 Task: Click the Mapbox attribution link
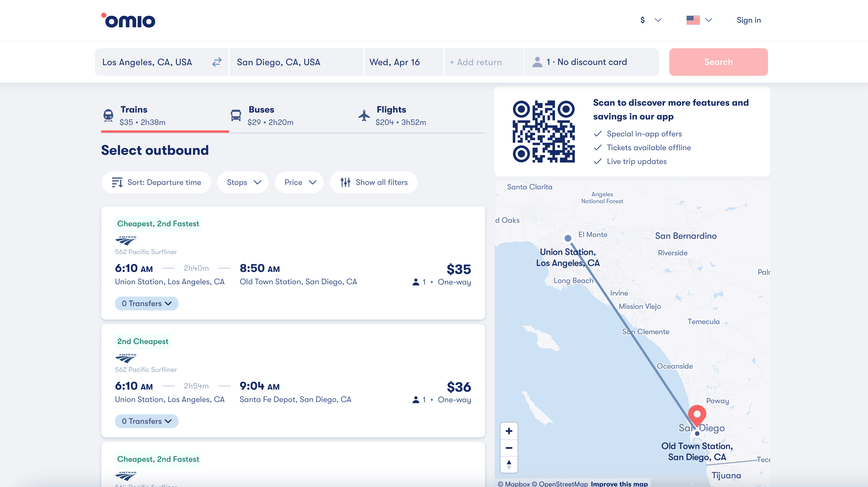coord(514,484)
